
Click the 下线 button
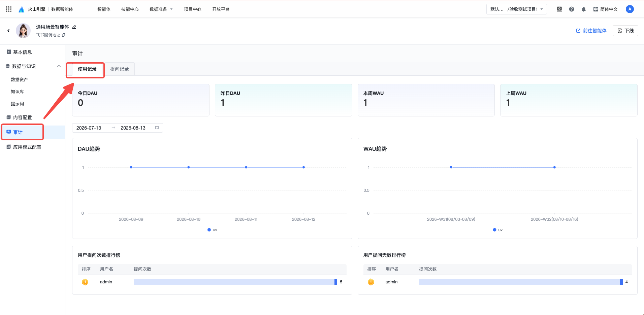[x=625, y=31]
